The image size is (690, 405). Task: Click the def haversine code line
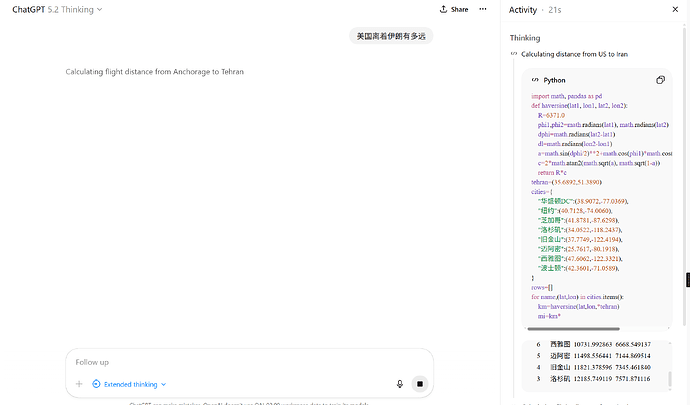click(579, 106)
